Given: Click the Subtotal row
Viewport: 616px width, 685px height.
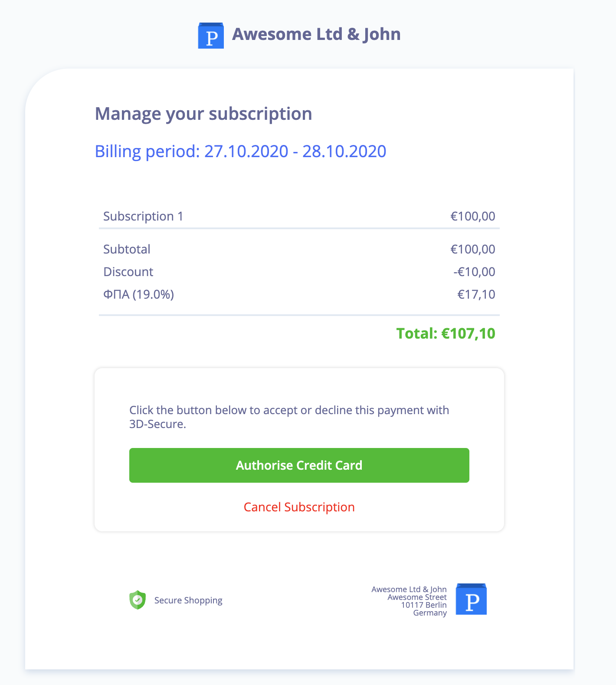Looking at the screenshot, I should click(127, 249).
